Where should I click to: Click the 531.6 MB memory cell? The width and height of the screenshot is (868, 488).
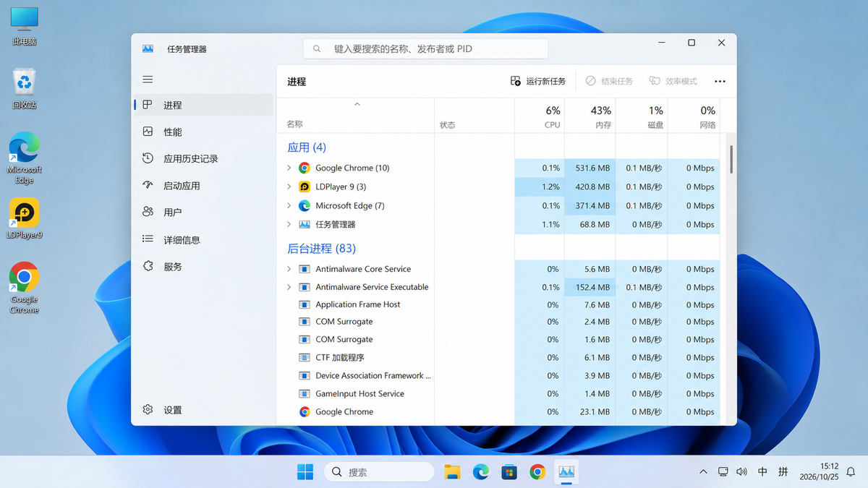[x=590, y=168]
